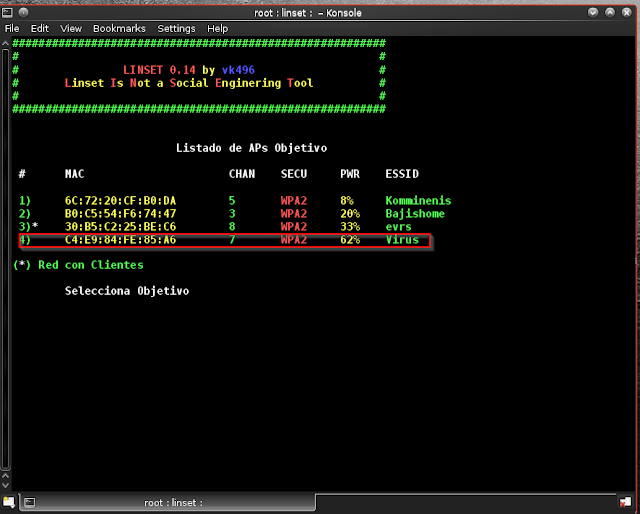Open the Settings menu
Image resolution: width=640 pixels, height=514 pixels.
tap(177, 29)
